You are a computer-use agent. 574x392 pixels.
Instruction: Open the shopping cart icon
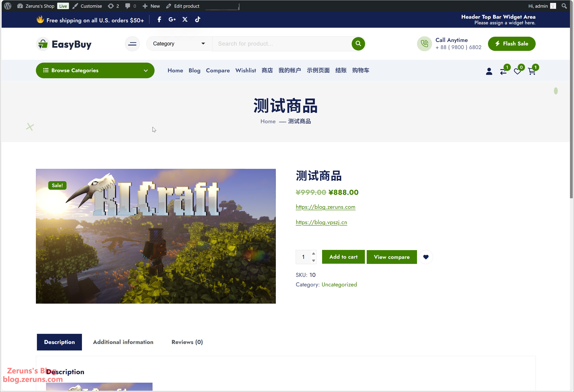point(532,71)
